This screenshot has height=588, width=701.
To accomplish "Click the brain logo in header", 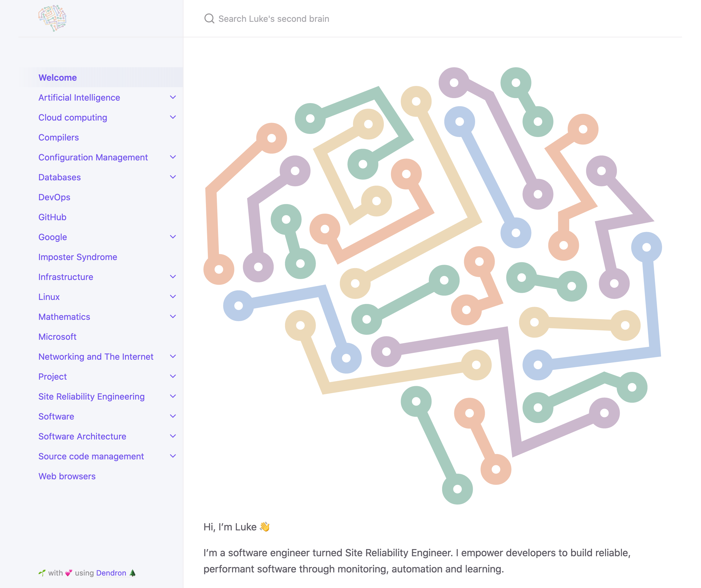I will pos(52,18).
